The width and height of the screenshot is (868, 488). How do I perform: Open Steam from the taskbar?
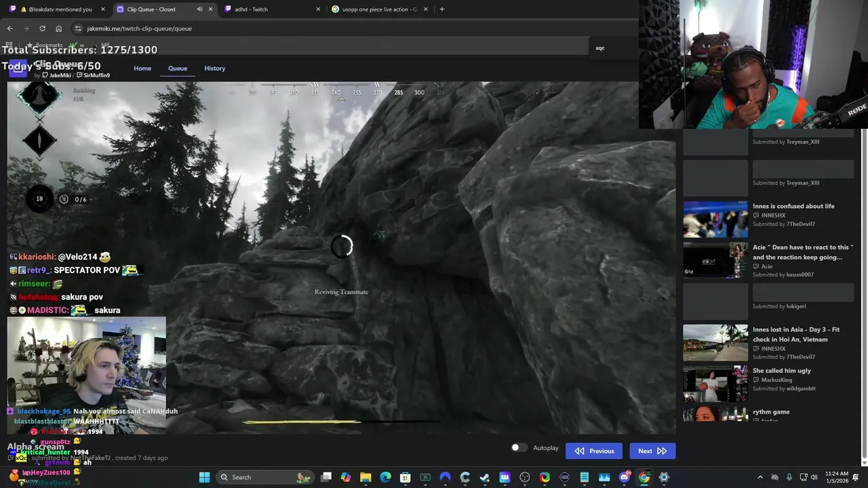(x=484, y=477)
